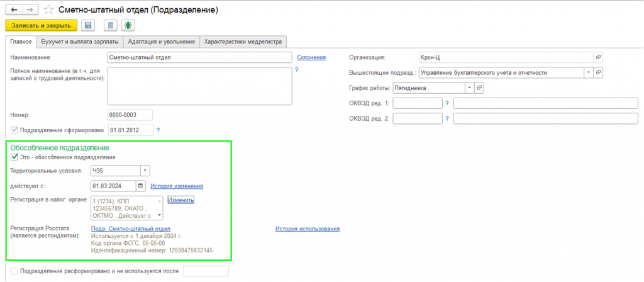Show help for ОКВЭД ред. 2
The width and height of the screenshot is (644, 282).
[447, 118]
